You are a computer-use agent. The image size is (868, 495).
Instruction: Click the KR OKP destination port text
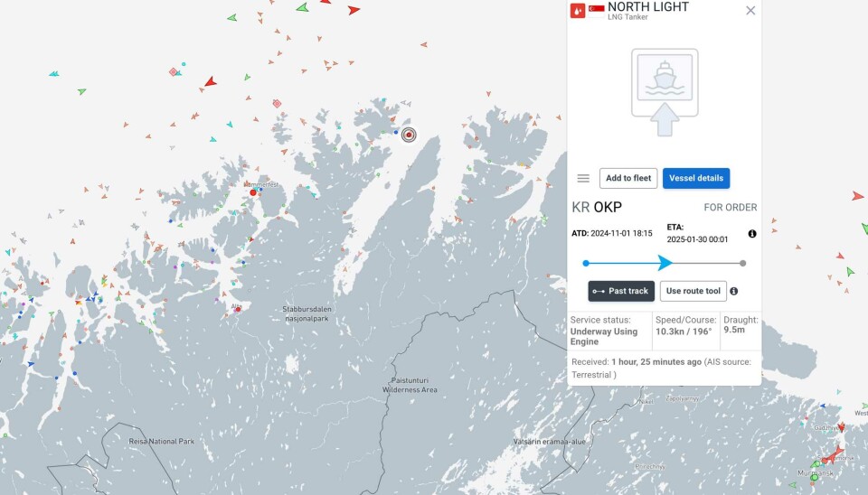pos(597,207)
